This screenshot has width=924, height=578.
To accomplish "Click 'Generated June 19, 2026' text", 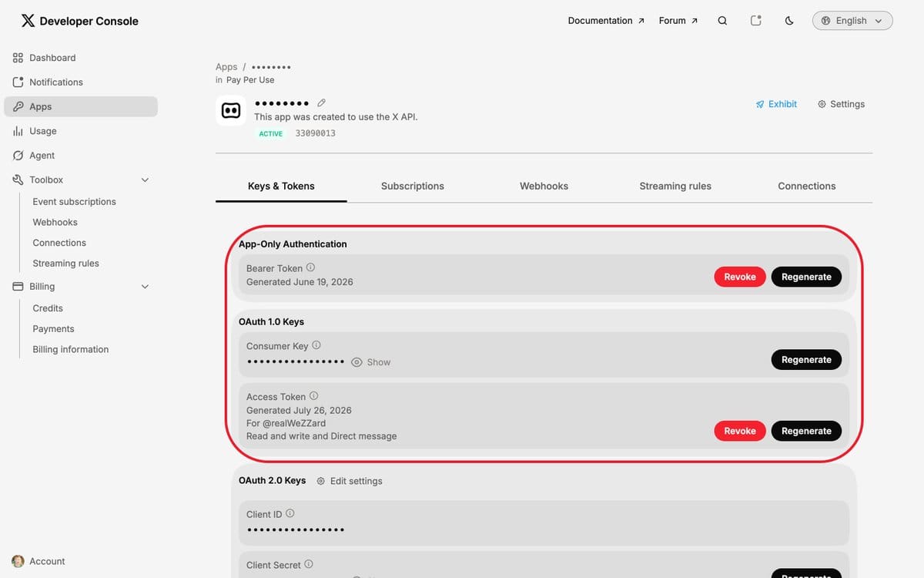I will tap(300, 282).
